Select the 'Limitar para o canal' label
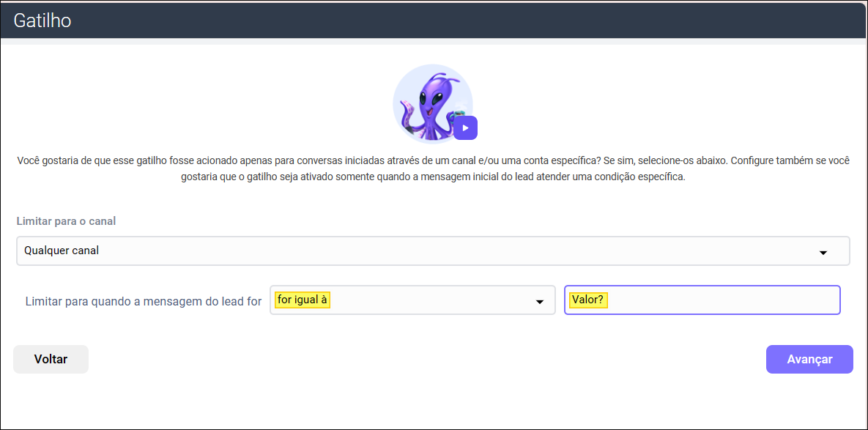Image resolution: width=868 pixels, height=430 pixels. point(66,221)
